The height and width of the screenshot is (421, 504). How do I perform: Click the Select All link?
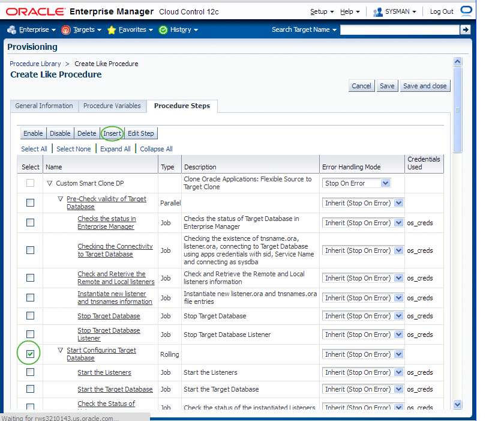click(34, 149)
